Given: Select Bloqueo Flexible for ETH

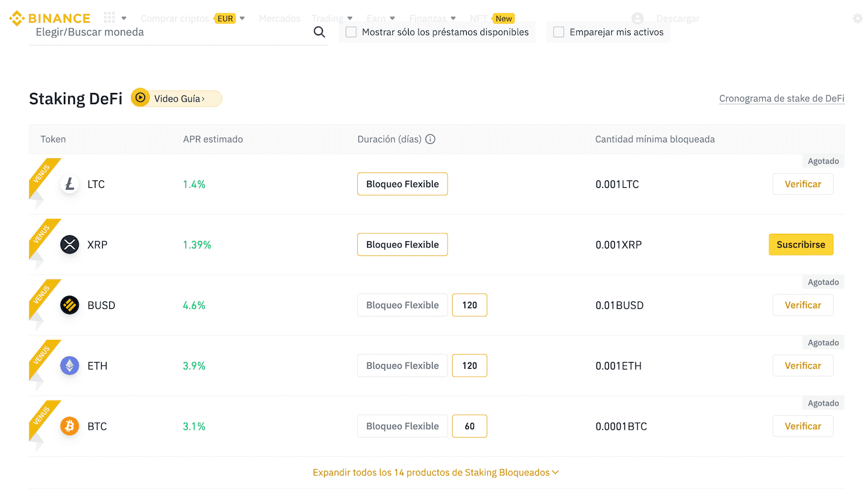Looking at the screenshot, I should coord(402,366).
